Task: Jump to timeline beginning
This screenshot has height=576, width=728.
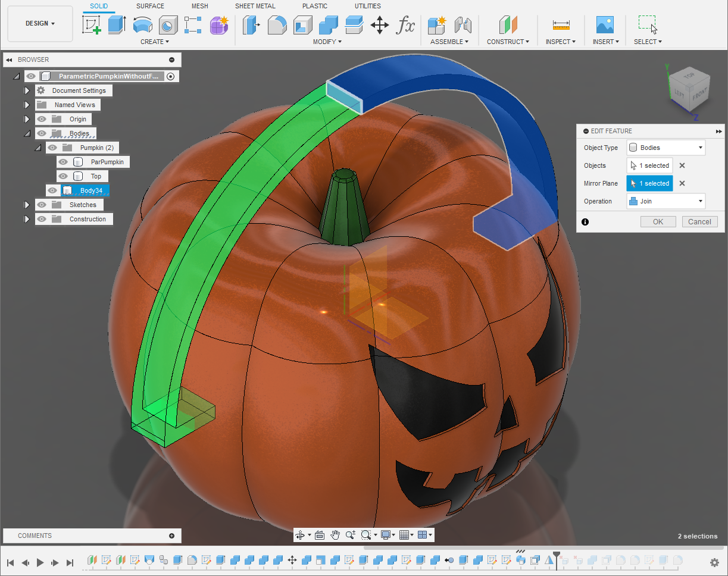Action: pos(10,562)
